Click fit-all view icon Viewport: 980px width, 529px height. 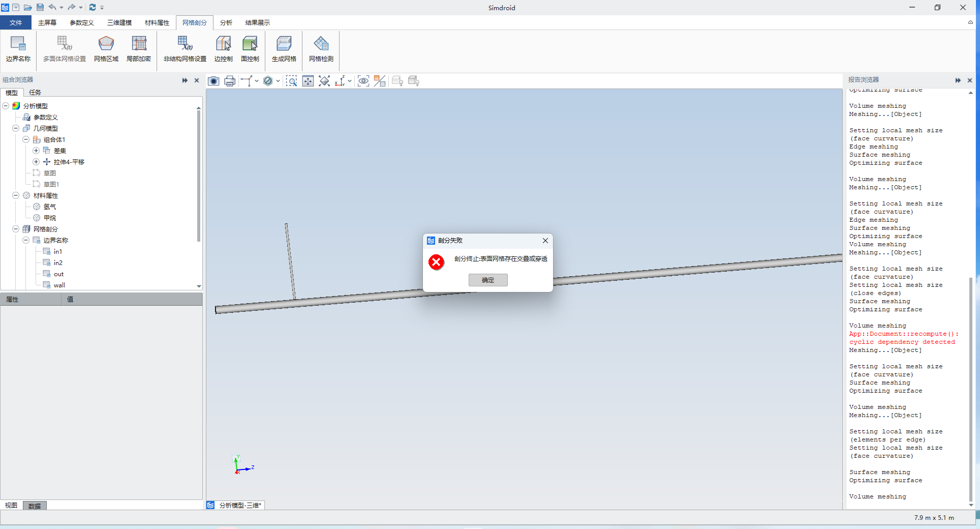pyautogui.click(x=324, y=81)
